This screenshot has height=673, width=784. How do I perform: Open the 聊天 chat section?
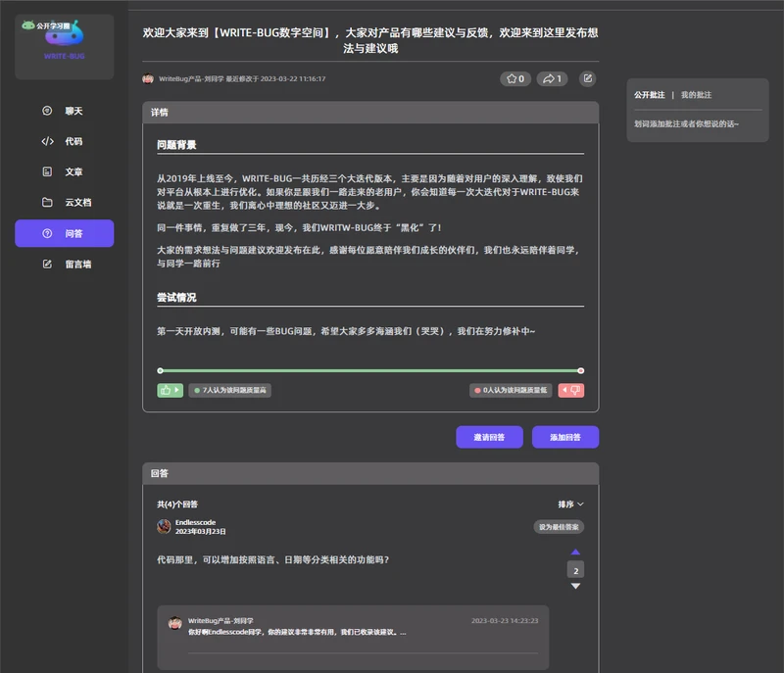(x=65, y=111)
